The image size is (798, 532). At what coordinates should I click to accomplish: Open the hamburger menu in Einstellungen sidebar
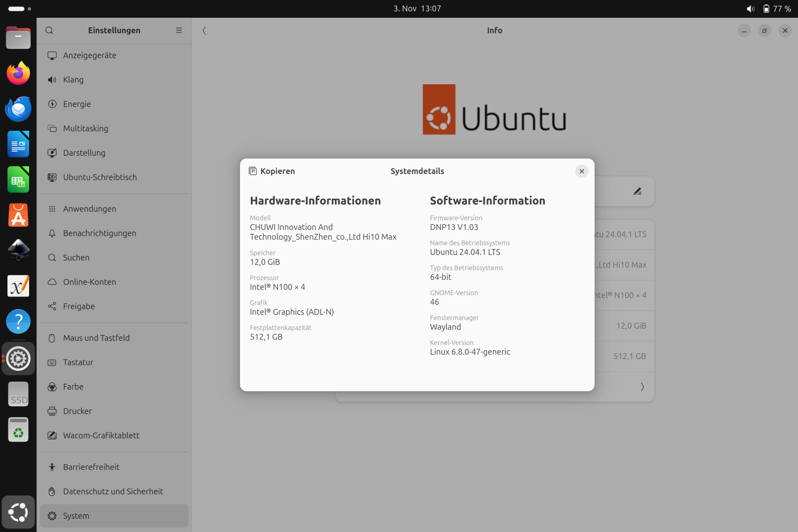click(x=179, y=31)
